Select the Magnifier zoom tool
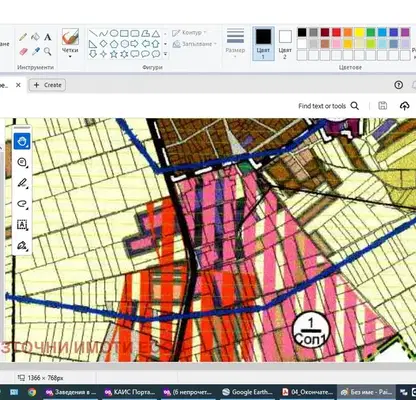The image size is (416, 400). pos(48,51)
